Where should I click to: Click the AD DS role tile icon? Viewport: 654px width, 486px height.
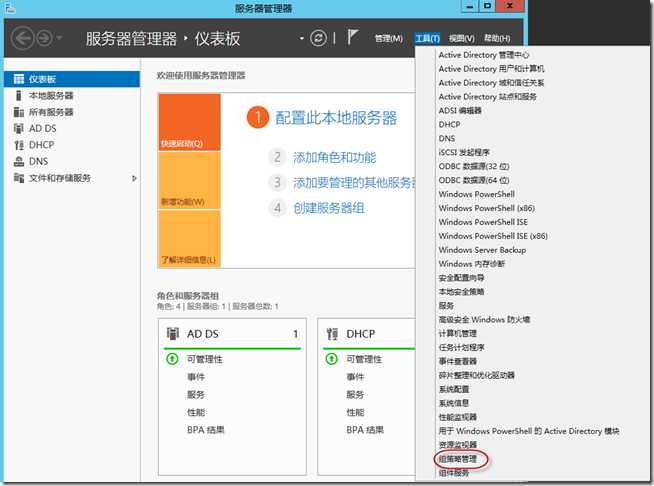(172, 334)
